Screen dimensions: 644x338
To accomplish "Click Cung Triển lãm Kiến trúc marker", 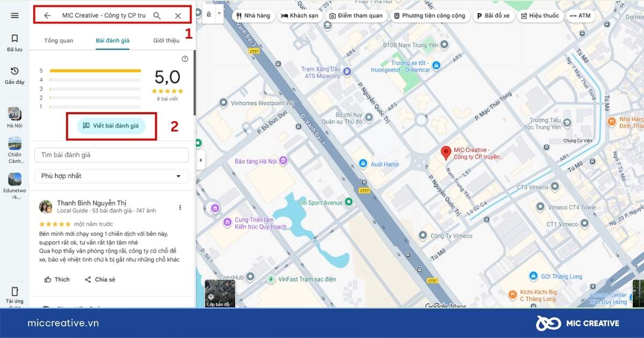I will 228,221.
